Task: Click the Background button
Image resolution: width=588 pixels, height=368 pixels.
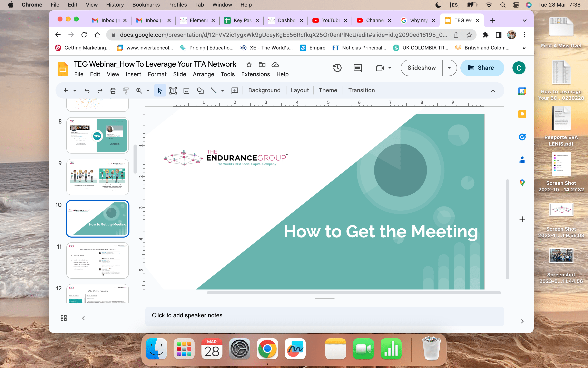Action: pos(264,90)
